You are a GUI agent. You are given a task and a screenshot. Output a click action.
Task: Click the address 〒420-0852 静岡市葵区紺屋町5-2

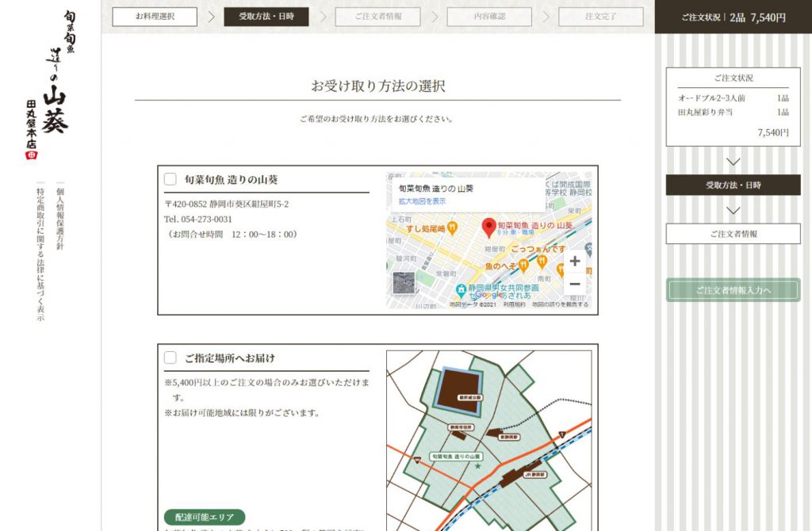tap(226, 204)
